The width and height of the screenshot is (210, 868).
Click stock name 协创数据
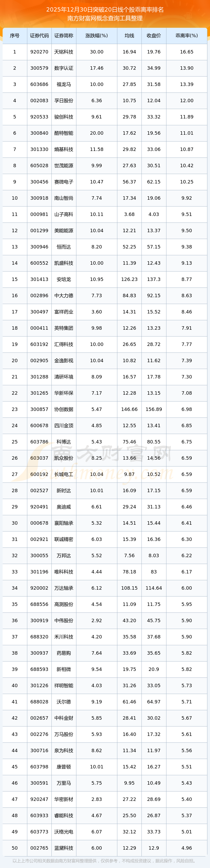coord(64,409)
